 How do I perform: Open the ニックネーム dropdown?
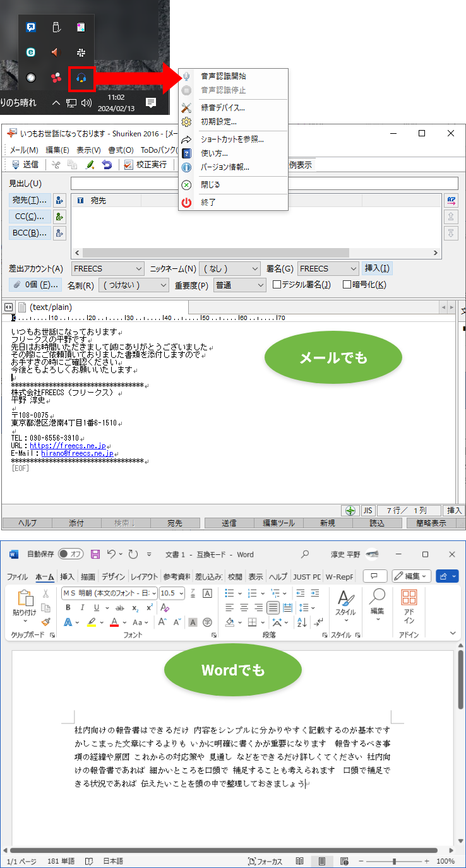[x=229, y=269]
